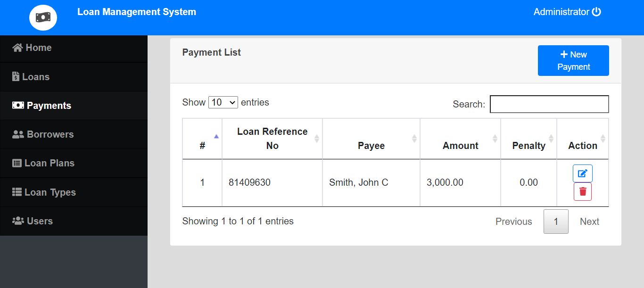Click the New Payment button
Image resolution: width=644 pixels, height=288 pixels.
(573, 60)
